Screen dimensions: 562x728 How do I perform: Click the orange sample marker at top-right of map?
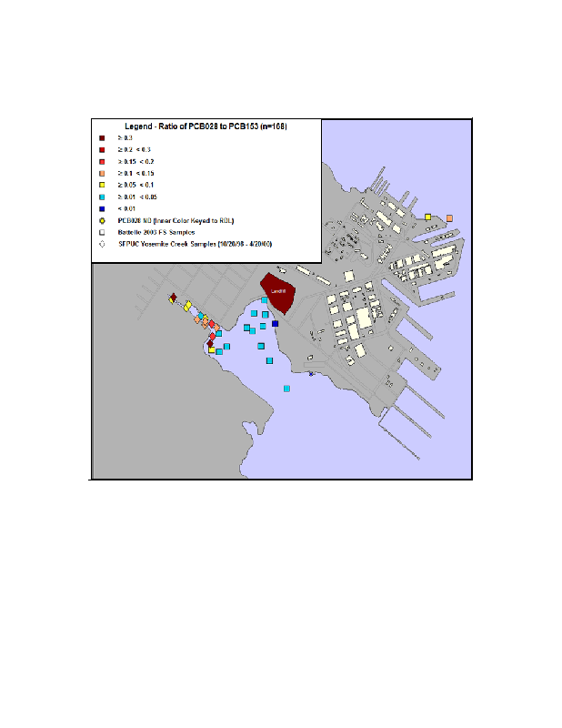449,218
